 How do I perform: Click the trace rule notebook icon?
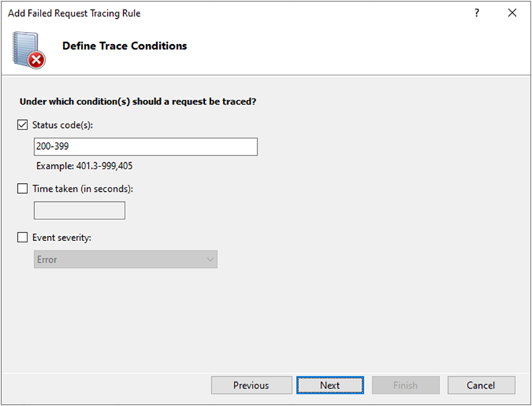[28, 50]
